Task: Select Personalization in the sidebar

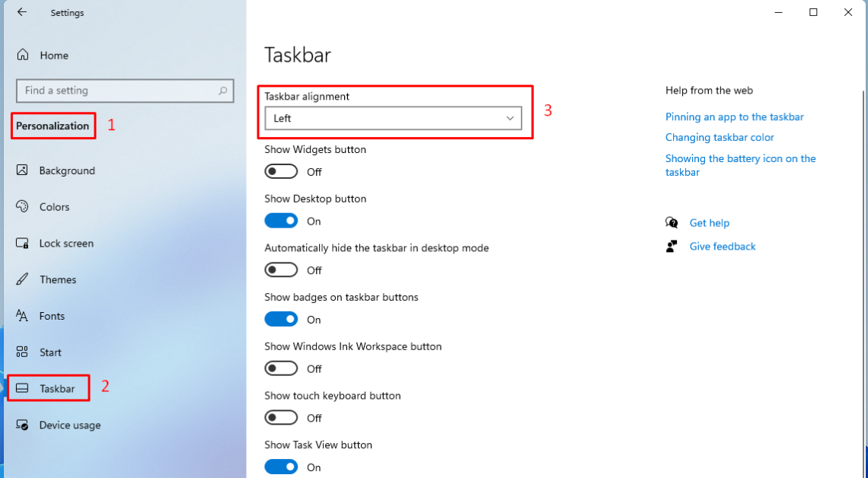Action: tap(52, 126)
